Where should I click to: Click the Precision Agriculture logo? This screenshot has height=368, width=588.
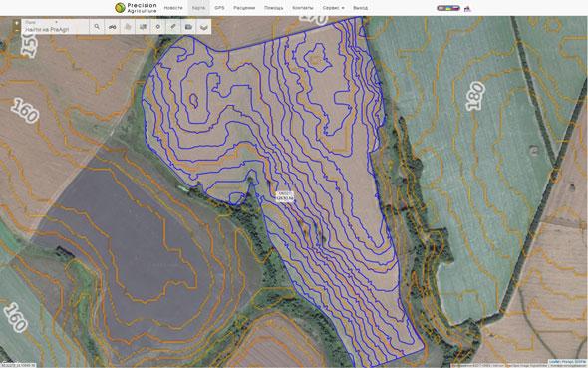coord(136,8)
